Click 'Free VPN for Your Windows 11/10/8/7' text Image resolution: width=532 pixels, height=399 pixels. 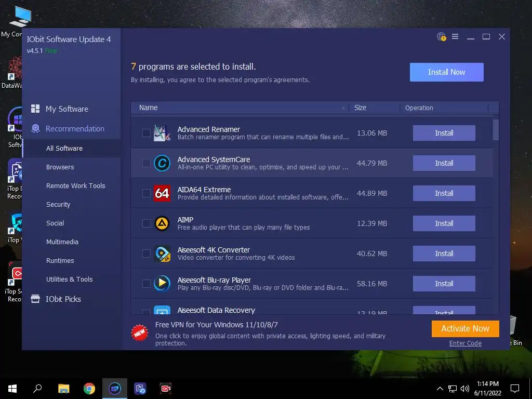coord(217,325)
